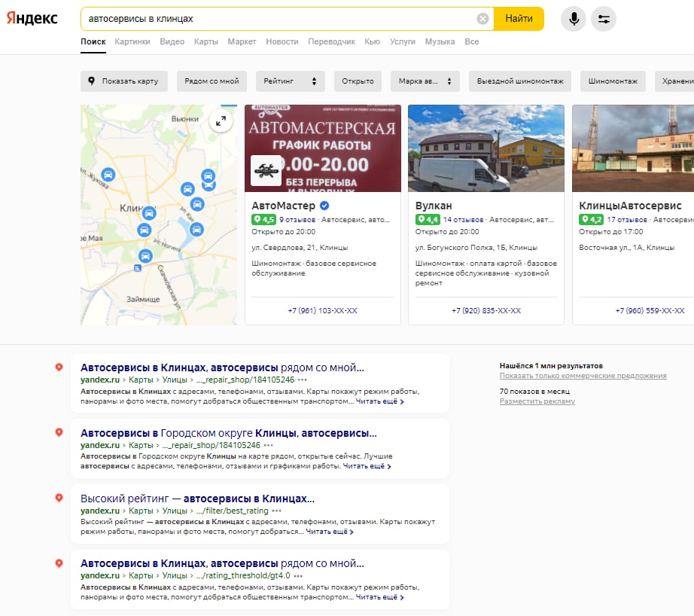Open the Музыка tab

point(440,41)
